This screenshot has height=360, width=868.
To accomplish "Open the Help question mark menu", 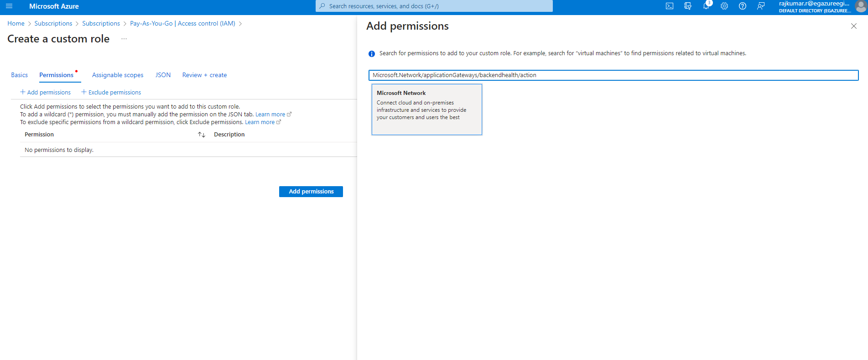I will pyautogui.click(x=743, y=6).
